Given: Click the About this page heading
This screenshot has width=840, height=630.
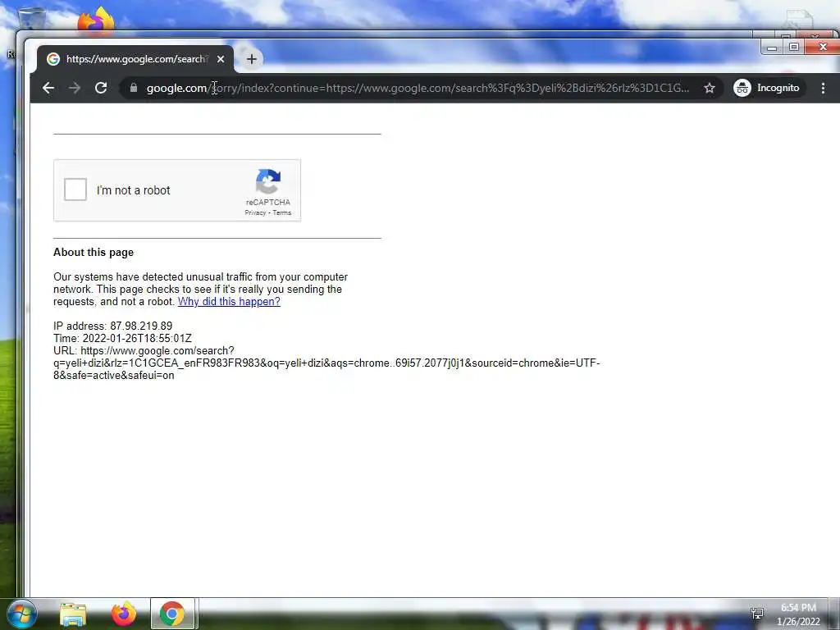Looking at the screenshot, I should tap(94, 253).
